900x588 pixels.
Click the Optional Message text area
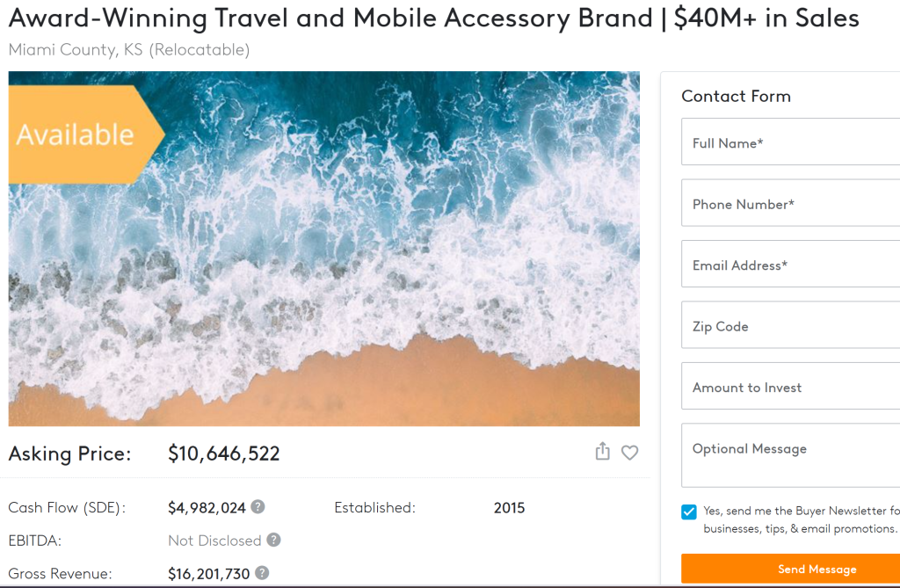pos(791,454)
